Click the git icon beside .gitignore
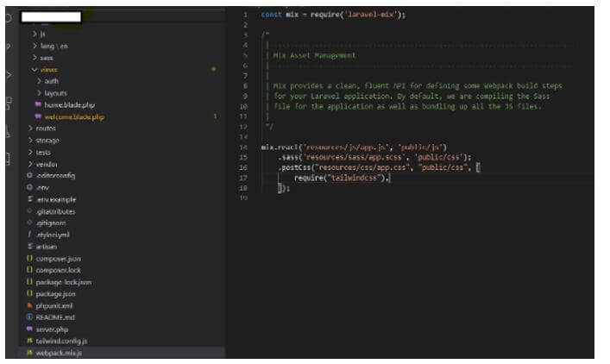 (29, 223)
